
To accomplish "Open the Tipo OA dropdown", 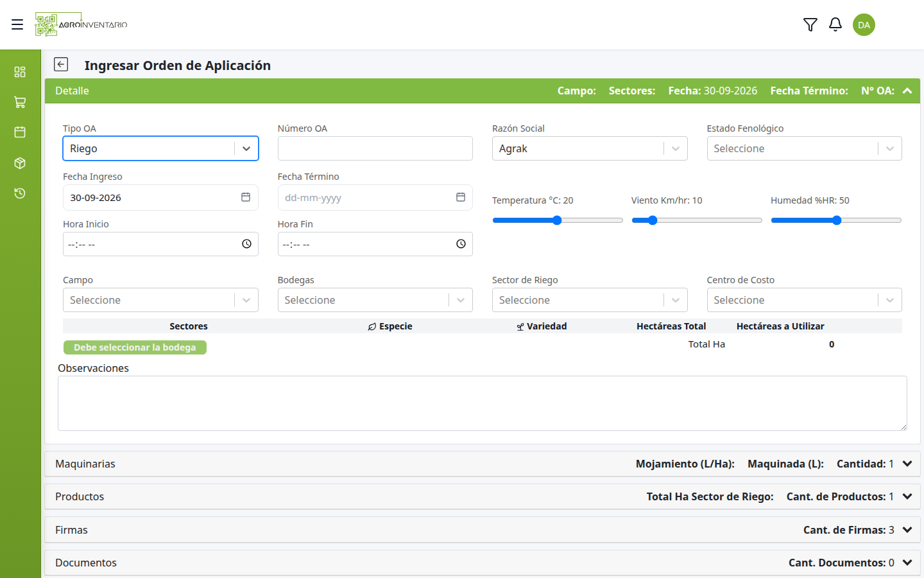I will click(160, 148).
